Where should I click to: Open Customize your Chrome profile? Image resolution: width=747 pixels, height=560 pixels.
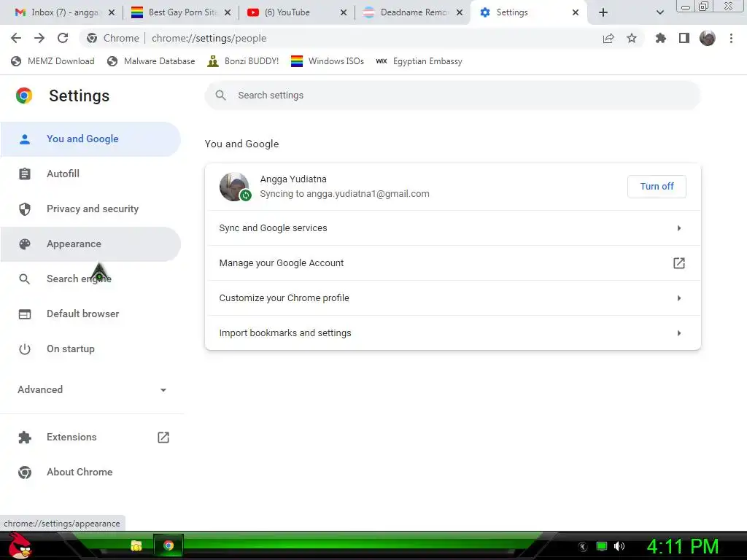pyautogui.click(x=452, y=298)
